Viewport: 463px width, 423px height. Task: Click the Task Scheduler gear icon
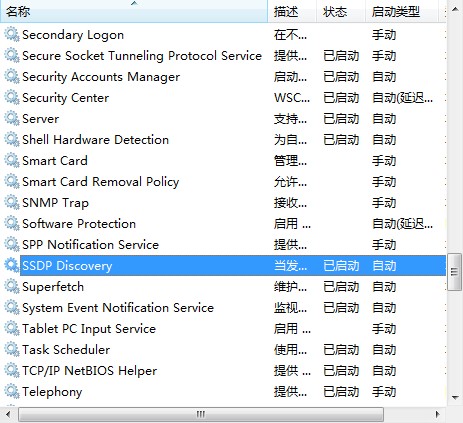(x=12, y=350)
